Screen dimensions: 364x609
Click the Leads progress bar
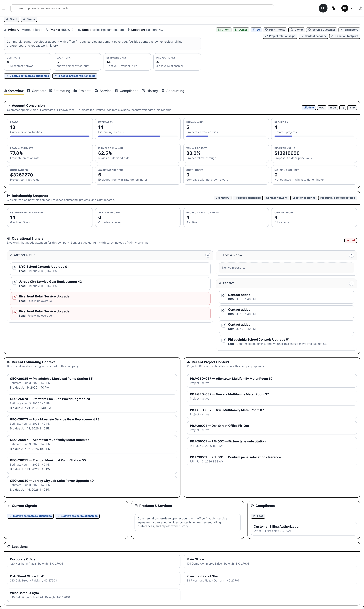[50, 137]
